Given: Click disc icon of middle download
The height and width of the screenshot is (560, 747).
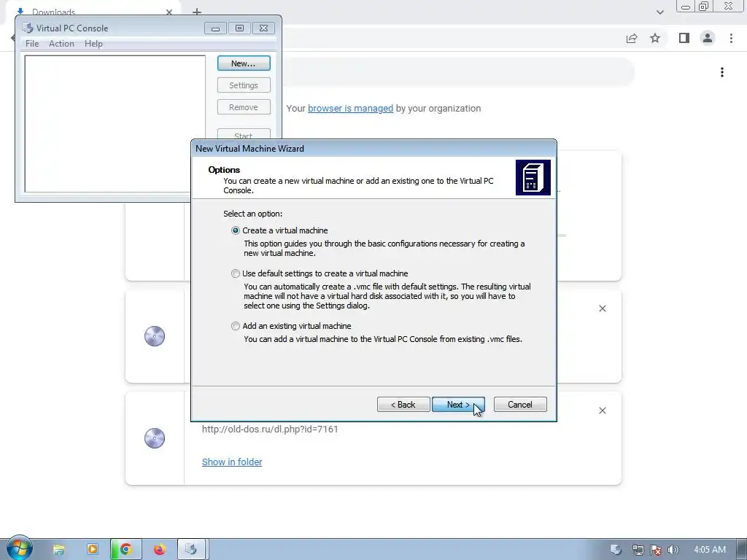Looking at the screenshot, I should tap(155, 336).
